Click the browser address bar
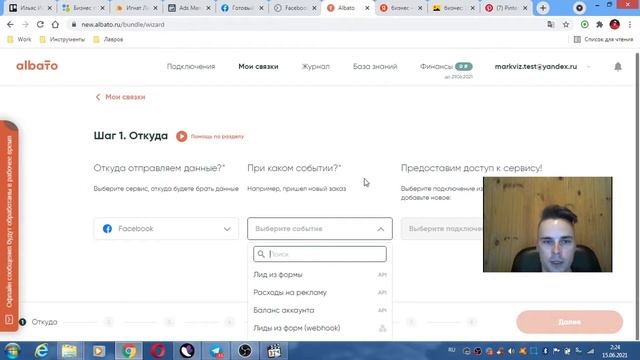 point(306,24)
